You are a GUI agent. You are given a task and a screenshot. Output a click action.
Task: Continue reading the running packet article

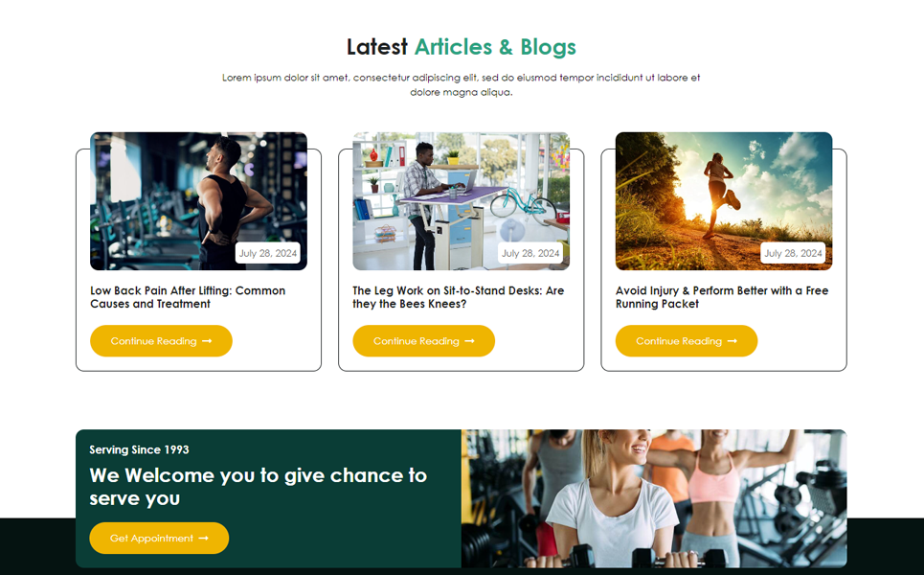click(x=687, y=341)
